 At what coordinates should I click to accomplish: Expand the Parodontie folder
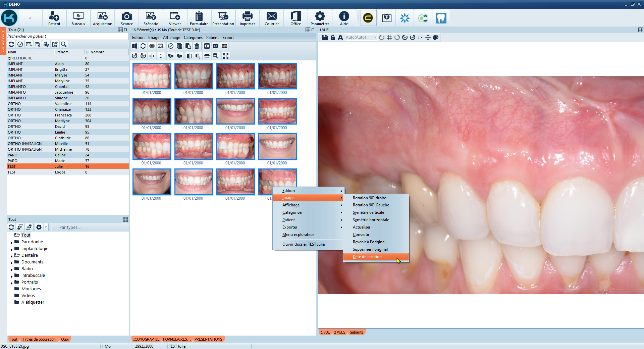pyautogui.click(x=12, y=242)
